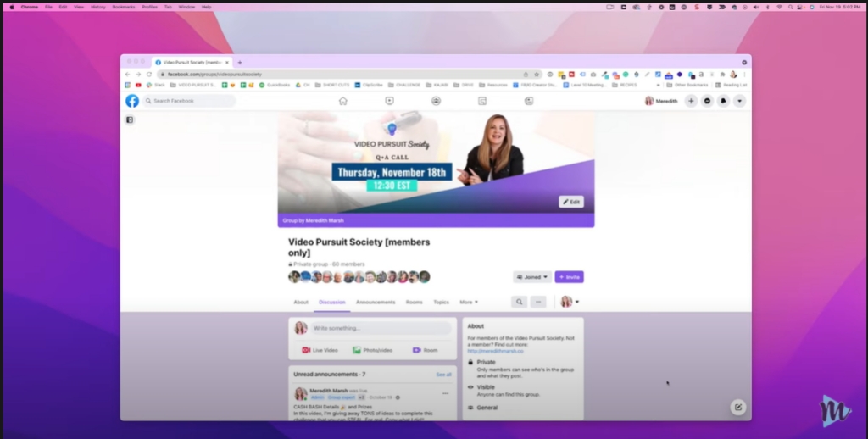Open Facebook Watch video icon
The width and height of the screenshot is (868, 439).
(390, 101)
